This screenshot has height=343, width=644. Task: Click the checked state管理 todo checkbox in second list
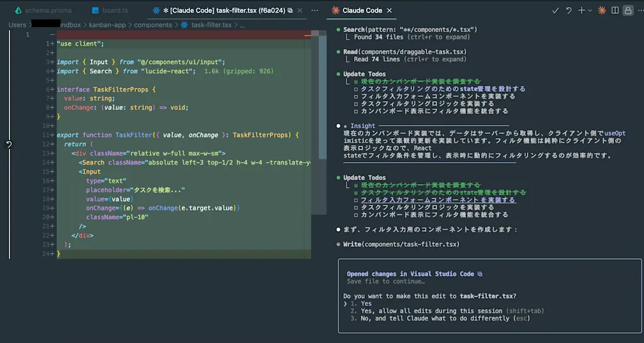coord(356,192)
